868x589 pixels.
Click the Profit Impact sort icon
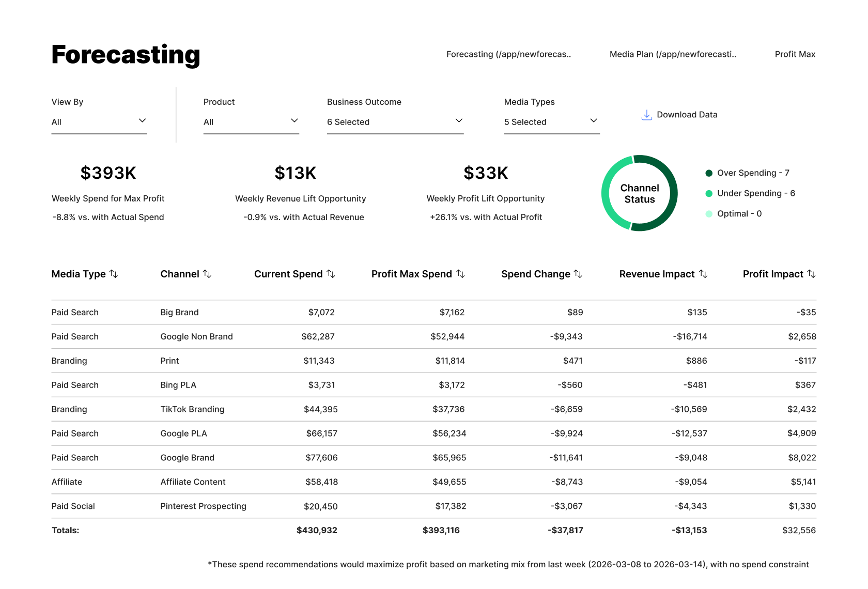[x=811, y=274]
